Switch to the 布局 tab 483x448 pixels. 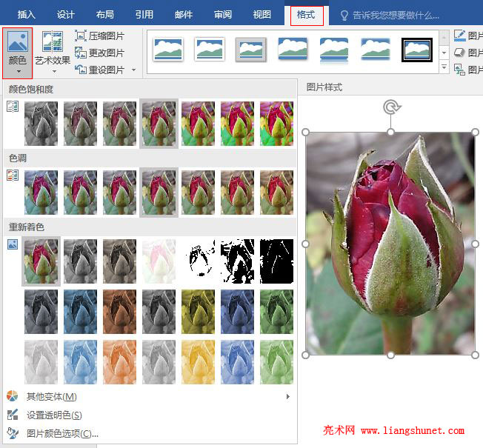click(x=104, y=15)
